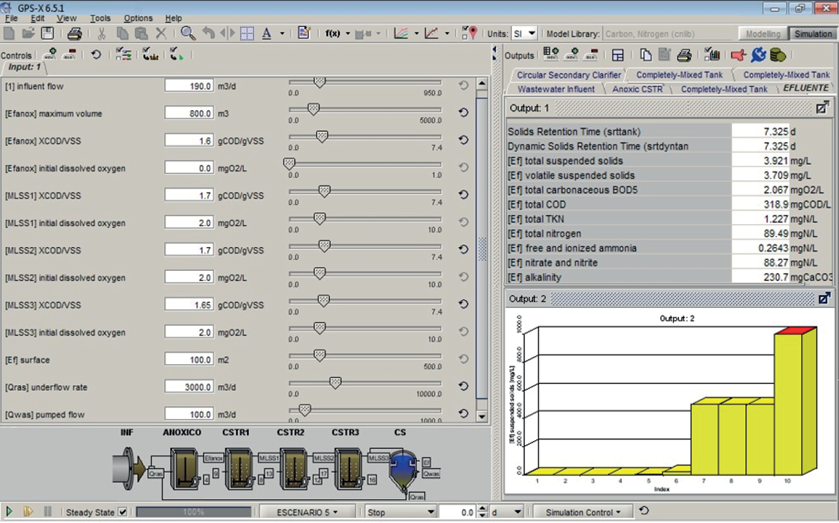Viewport: 839px width, 523px height.
Task: Pop out the Output: 1 panel
Action: (822, 107)
